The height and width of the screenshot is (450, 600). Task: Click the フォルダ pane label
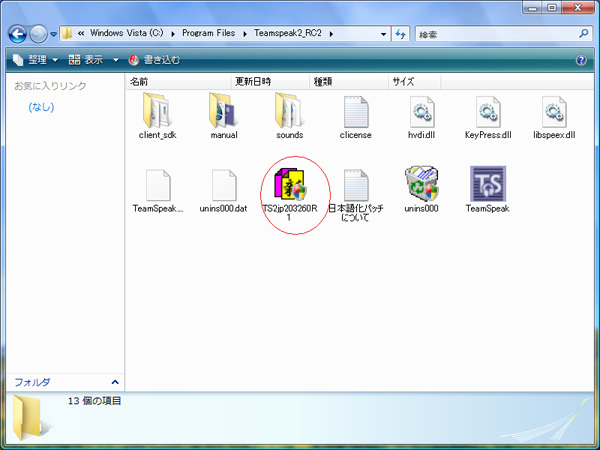click(x=32, y=382)
